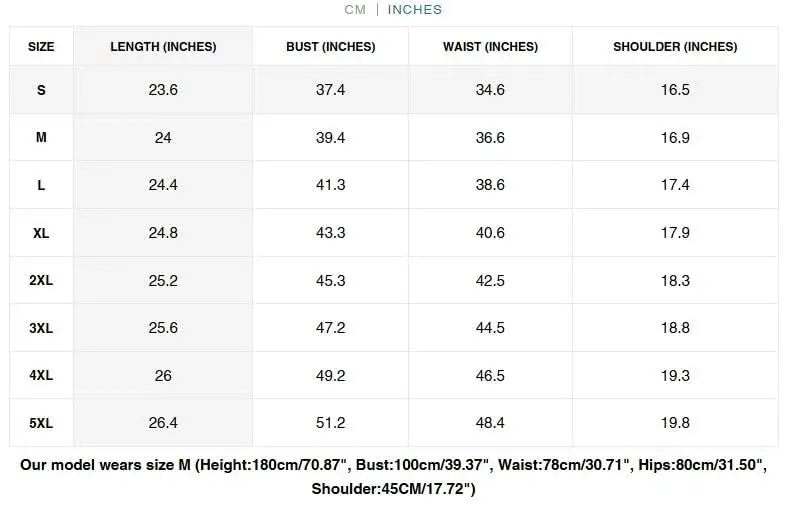
Task: Click the 19.8 shoulder value for 5XL
Action: [x=675, y=423]
